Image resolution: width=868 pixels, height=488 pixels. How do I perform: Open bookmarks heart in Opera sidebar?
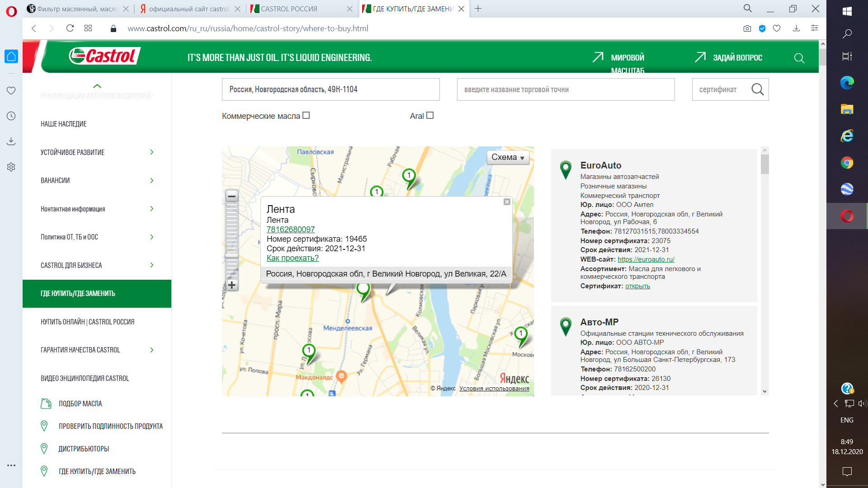coord(11,90)
